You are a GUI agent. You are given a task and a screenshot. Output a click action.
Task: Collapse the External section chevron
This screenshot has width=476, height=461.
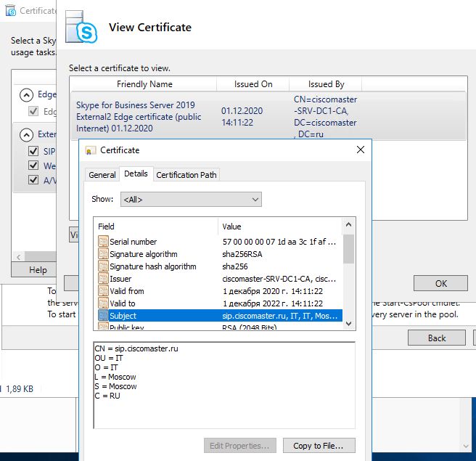pyautogui.click(x=26, y=134)
